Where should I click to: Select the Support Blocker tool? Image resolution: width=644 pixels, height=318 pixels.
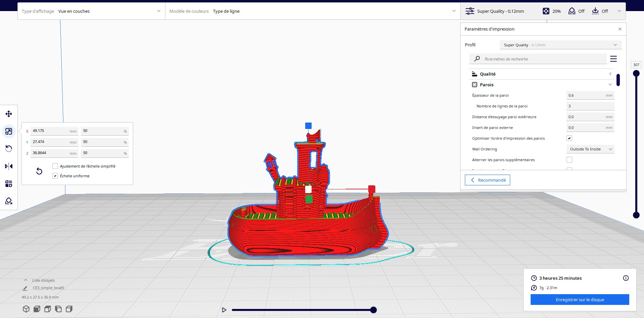(9, 201)
